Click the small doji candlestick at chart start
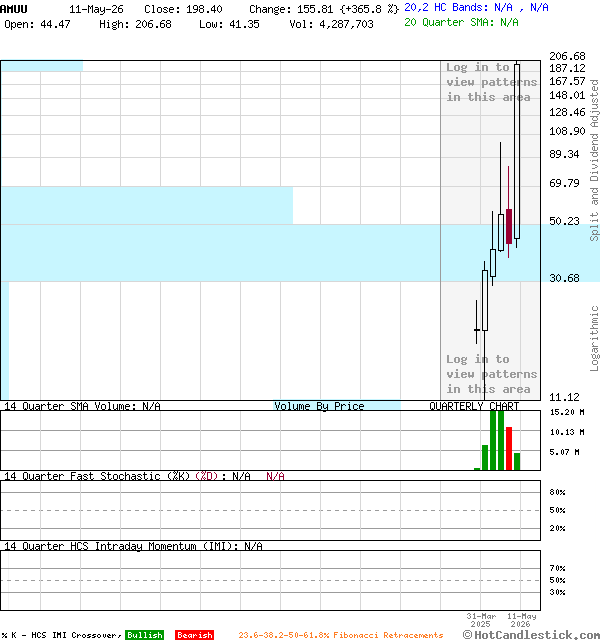This screenshot has height=640, width=600. click(476, 329)
